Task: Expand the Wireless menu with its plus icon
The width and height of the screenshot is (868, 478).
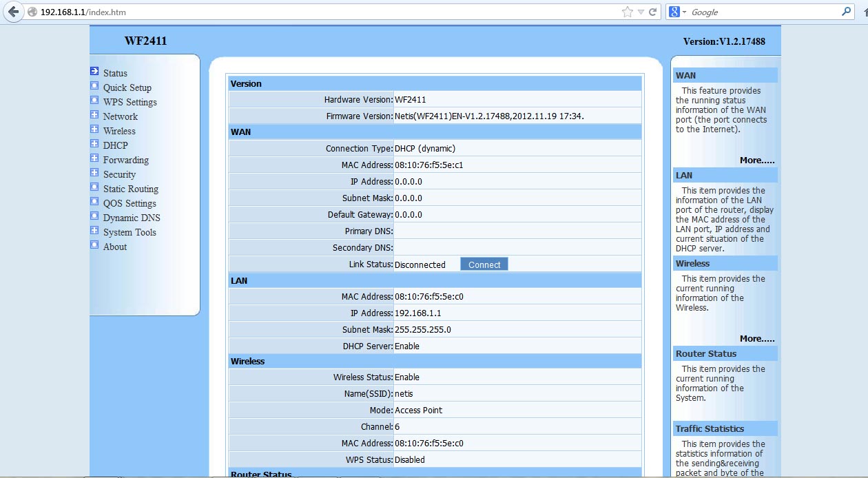Action: click(x=94, y=129)
